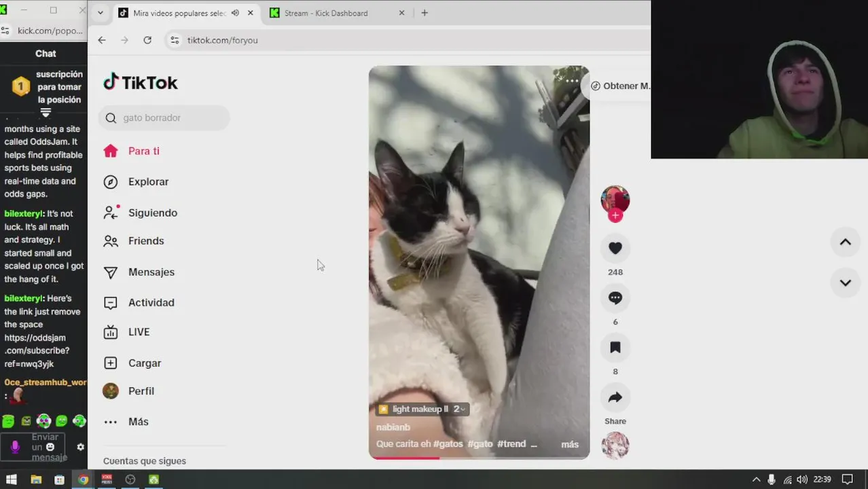Open OBS Studio from taskbar
The image size is (868, 489).
(130, 479)
